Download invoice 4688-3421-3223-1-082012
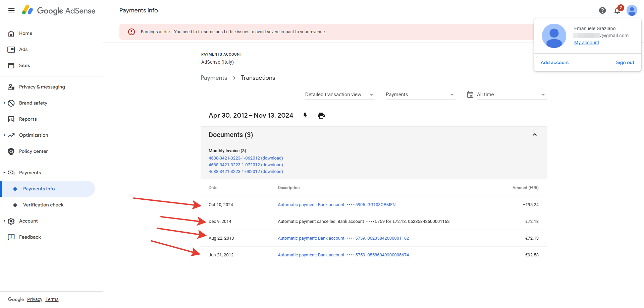This screenshot has width=644, height=308. (246, 172)
